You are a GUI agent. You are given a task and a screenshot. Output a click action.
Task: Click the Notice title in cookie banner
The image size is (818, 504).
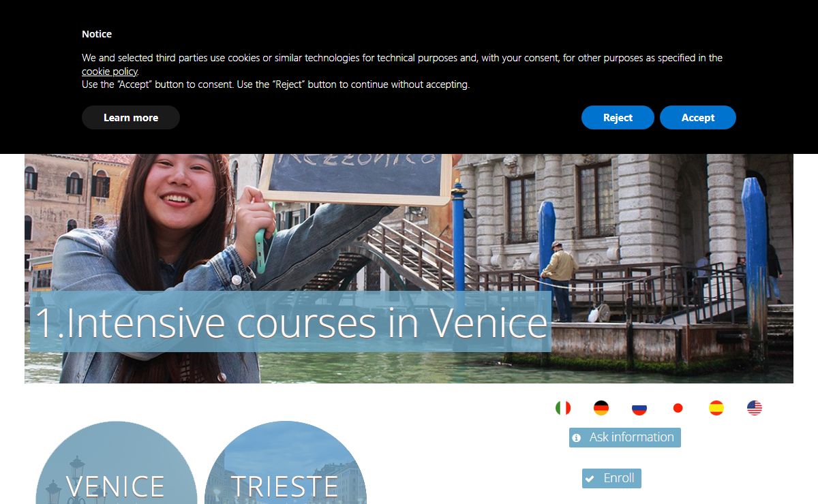pyautogui.click(x=97, y=34)
